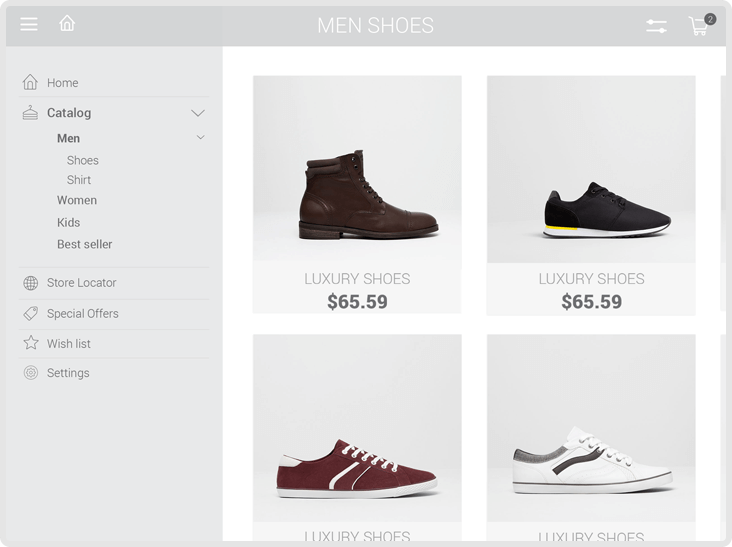This screenshot has width=732, height=547.
Task: Click the home icon in the header
Action: (67, 23)
